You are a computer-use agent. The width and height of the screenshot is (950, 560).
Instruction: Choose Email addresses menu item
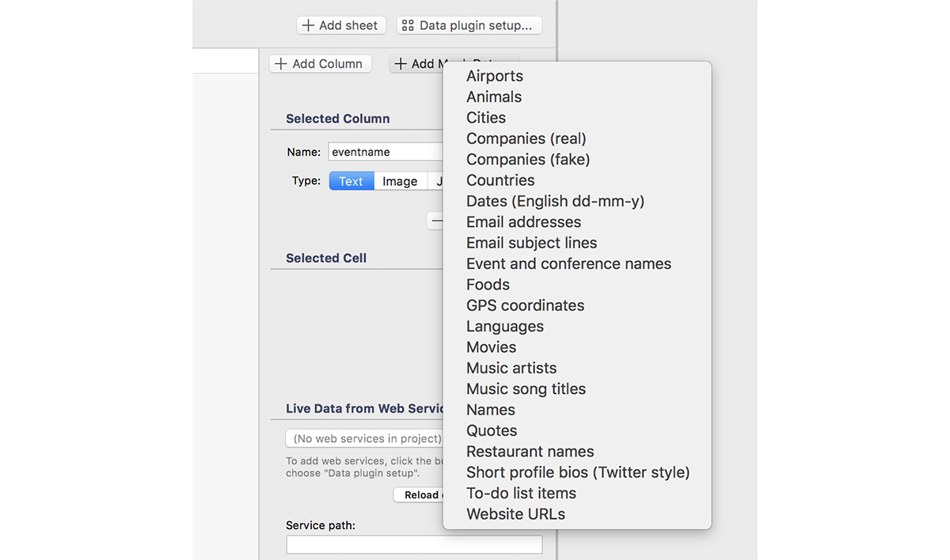(x=523, y=222)
